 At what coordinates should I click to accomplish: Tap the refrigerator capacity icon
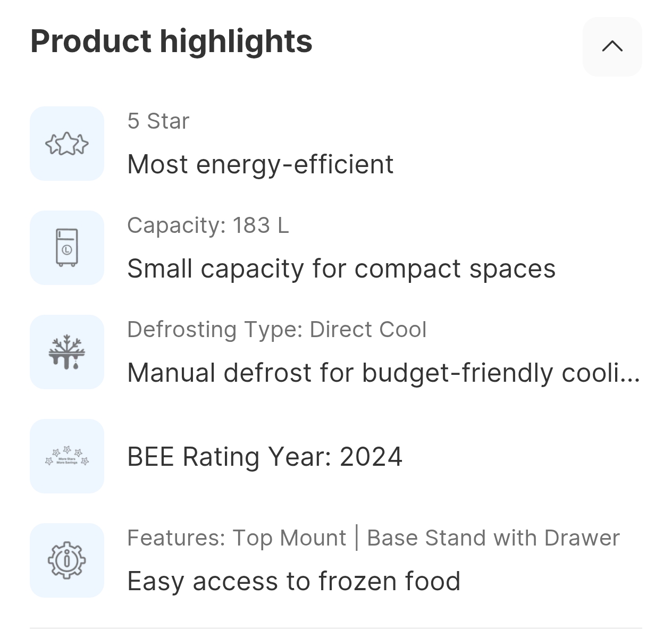click(67, 248)
